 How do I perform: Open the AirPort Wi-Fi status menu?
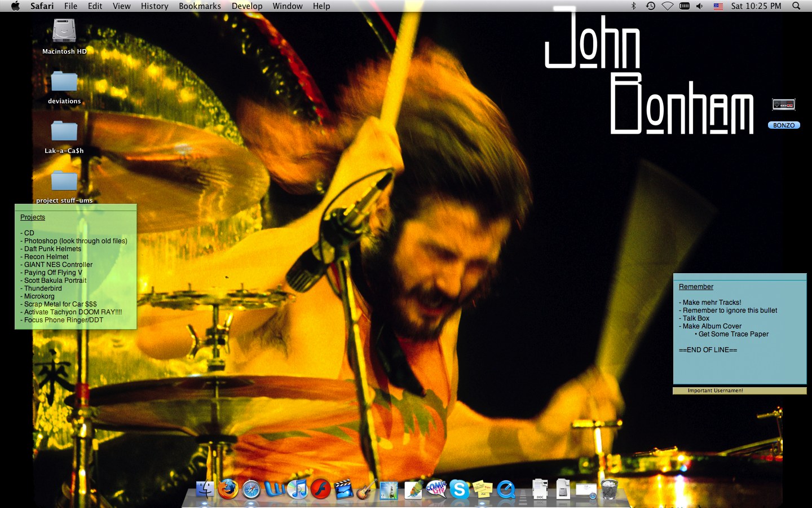(x=667, y=6)
